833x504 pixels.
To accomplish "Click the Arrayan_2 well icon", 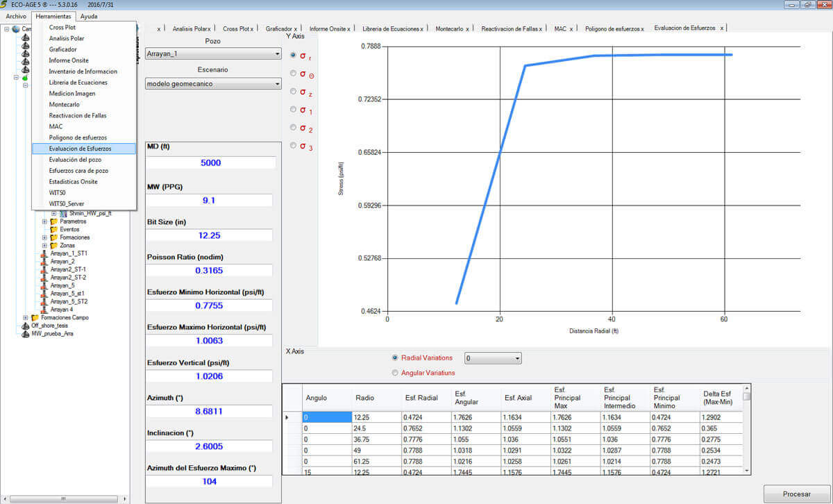I will pos(44,262).
